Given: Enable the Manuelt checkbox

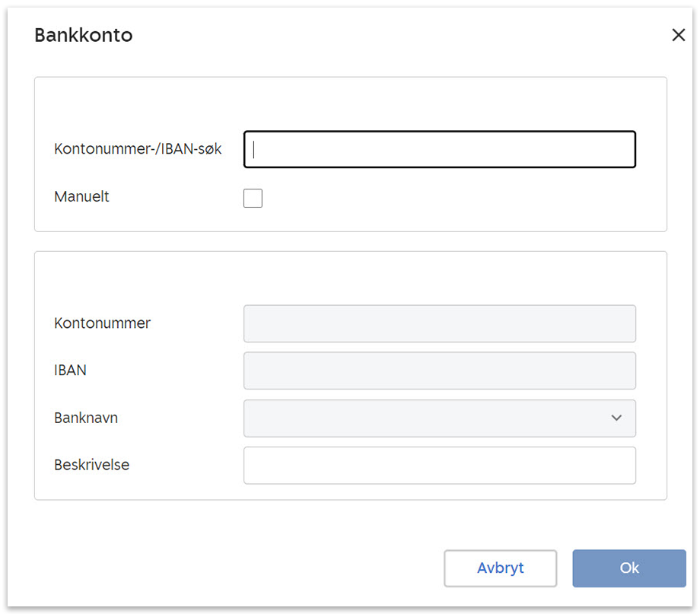Looking at the screenshot, I should pos(253,198).
